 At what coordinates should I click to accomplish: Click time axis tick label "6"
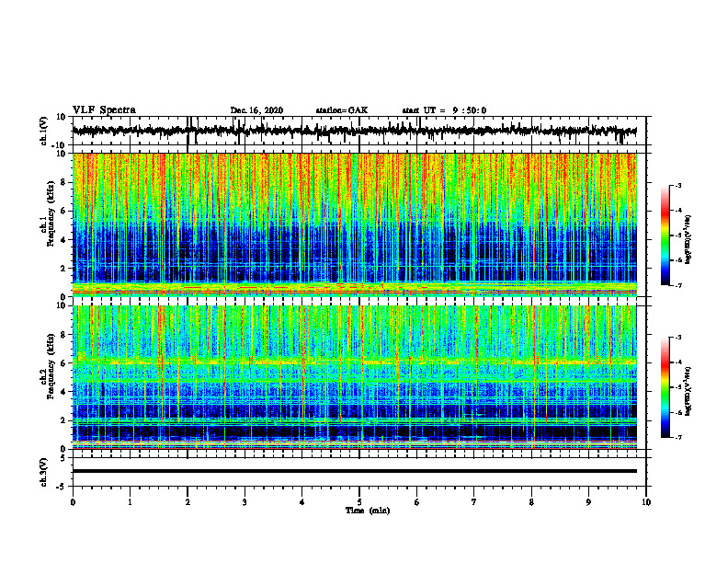click(x=417, y=502)
